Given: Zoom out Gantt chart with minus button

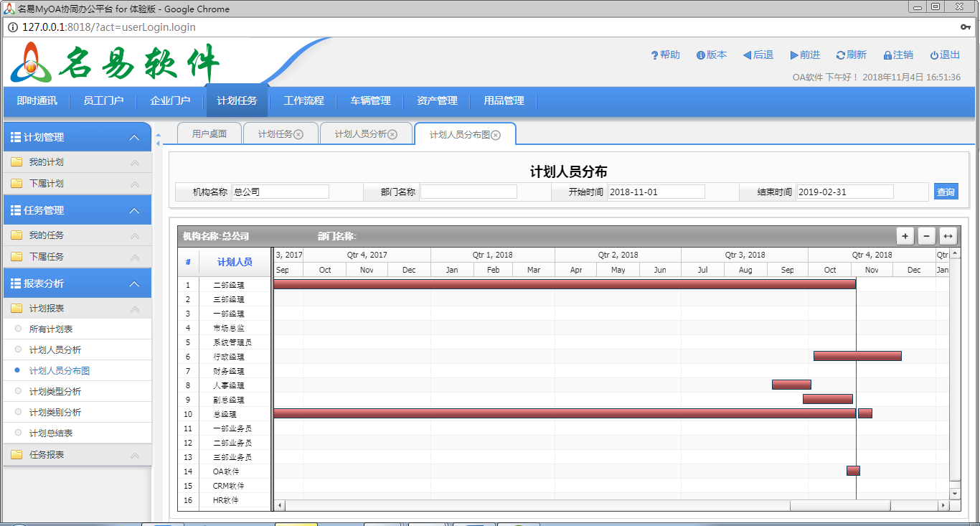Looking at the screenshot, I should point(926,236).
